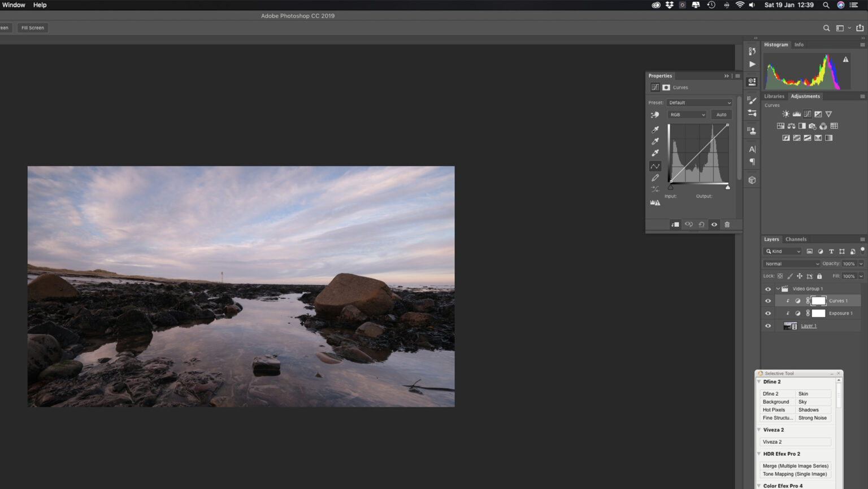Run Tone Mapping (Single Image) in HDR Efex Pro 2
Screen dimensions: 868x489
click(x=795, y=474)
